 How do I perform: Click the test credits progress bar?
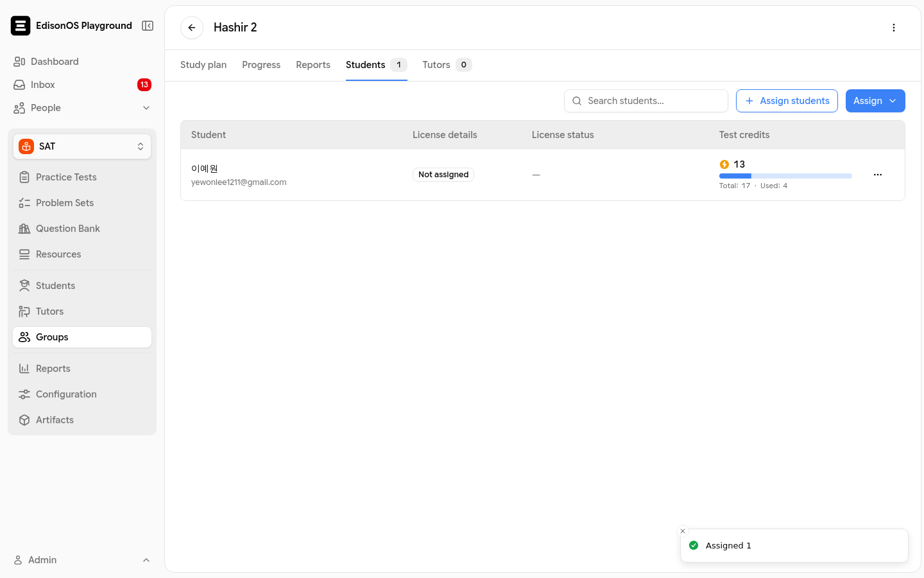(x=785, y=176)
